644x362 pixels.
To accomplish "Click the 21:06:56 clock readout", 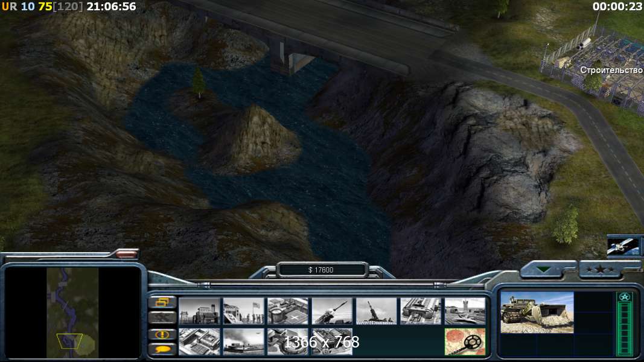I will [111, 7].
